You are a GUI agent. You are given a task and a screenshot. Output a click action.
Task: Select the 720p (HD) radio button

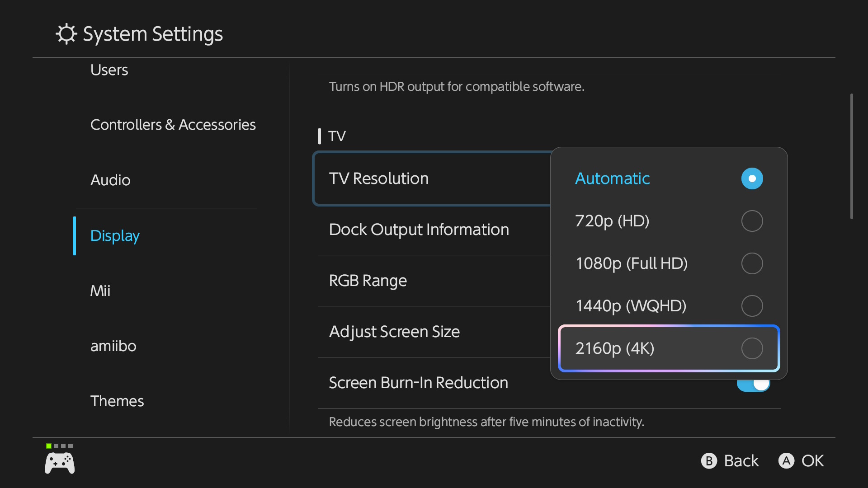(x=752, y=221)
